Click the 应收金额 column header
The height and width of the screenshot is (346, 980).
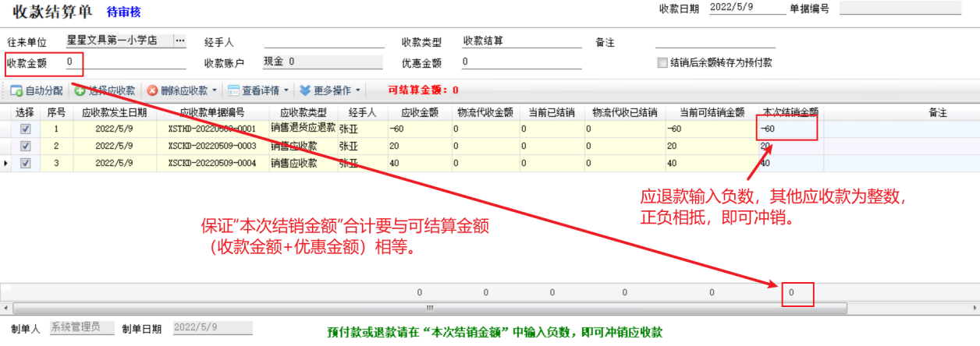click(420, 113)
